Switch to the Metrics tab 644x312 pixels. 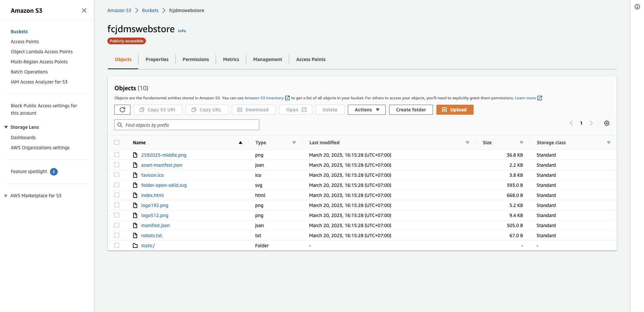pyautogui.click(x=231, y=59)
